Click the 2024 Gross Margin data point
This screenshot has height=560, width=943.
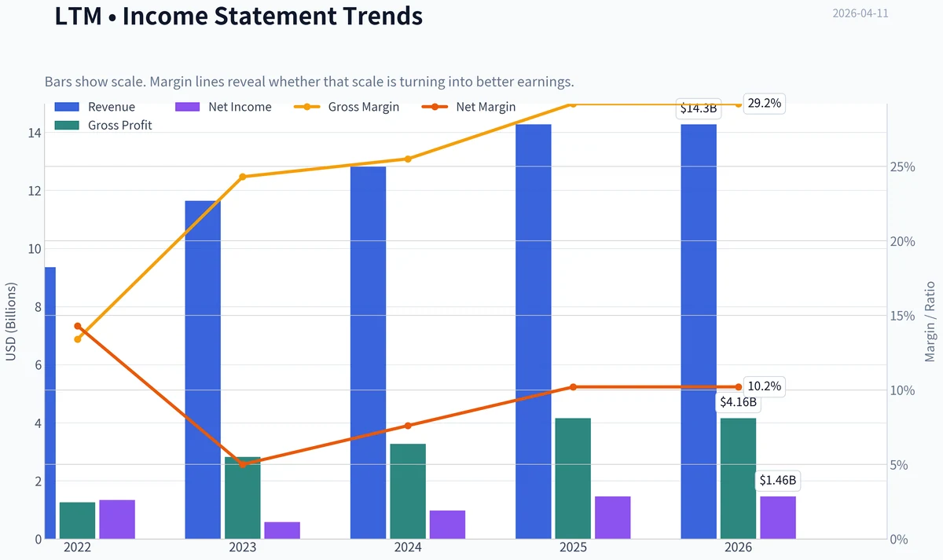[x=408, y=159]
